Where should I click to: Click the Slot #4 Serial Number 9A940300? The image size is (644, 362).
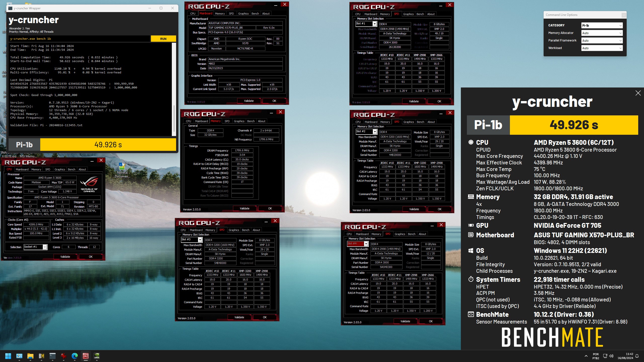(386, 267)
